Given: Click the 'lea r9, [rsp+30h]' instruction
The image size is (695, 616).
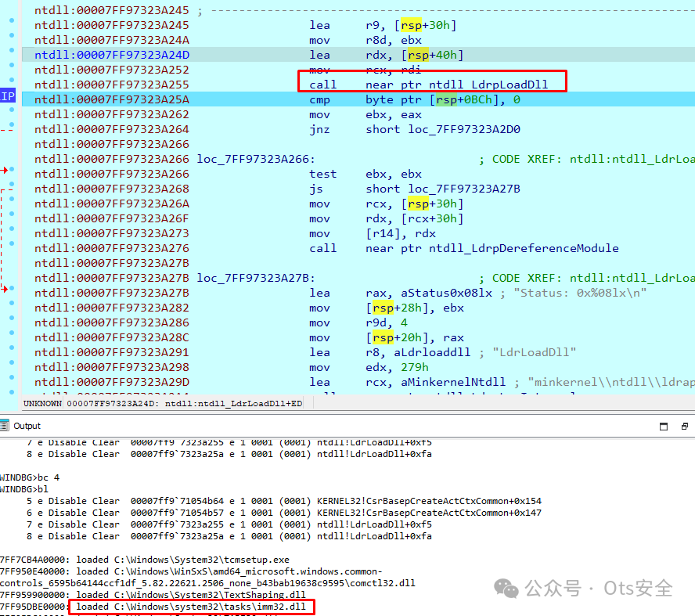Looking at the screenshot, I should coord(383,25).
